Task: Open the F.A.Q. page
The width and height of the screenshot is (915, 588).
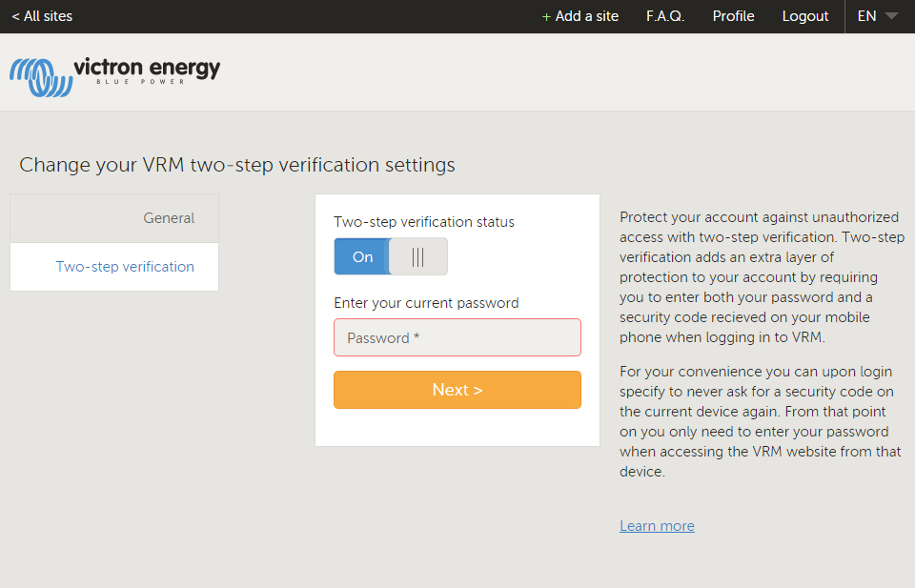Action: click(x=664, y=16)
